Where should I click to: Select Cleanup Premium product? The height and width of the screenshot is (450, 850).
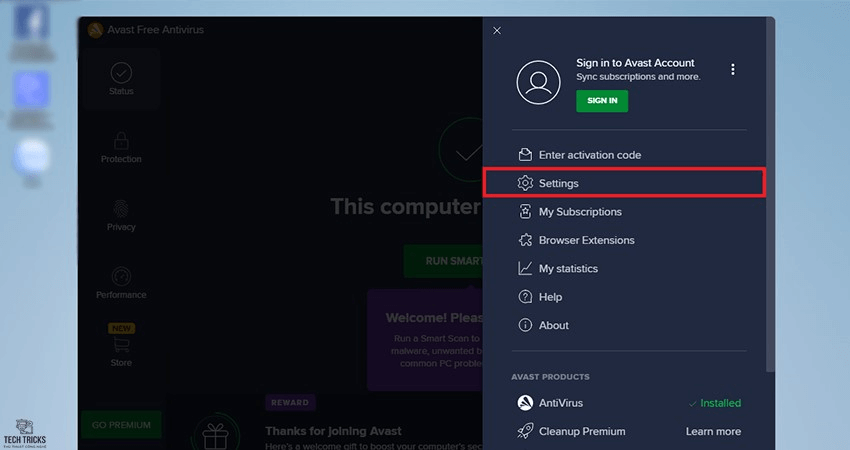pos(582,432)
